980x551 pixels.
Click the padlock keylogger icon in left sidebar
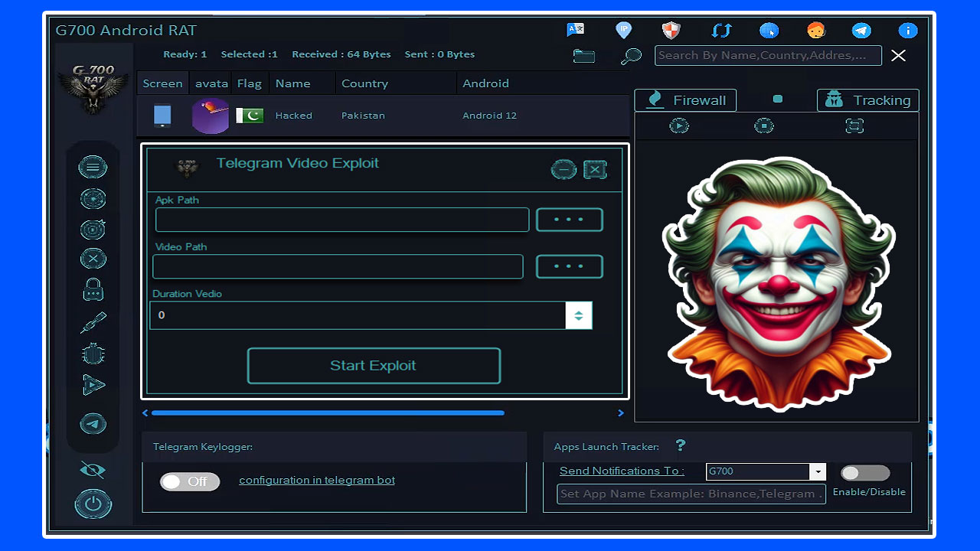coord(93,290)
